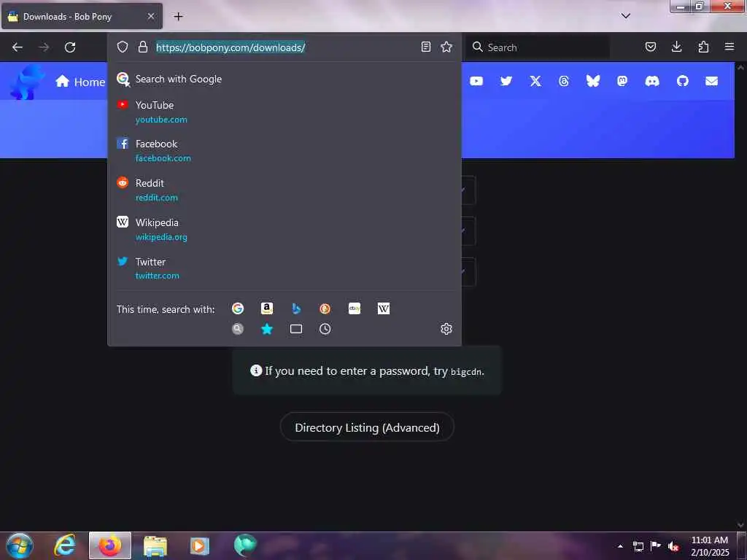Image resolution: width=747 pixels, height=560 pixels.
Task: Go back using the back arrow
Action: pos(18,47)
